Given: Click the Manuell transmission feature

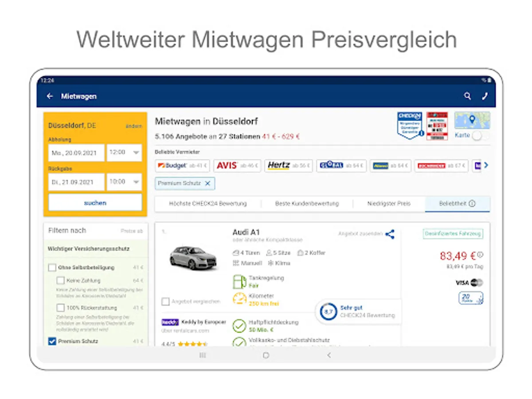Looking at the screenshot, I should point(247,263).
